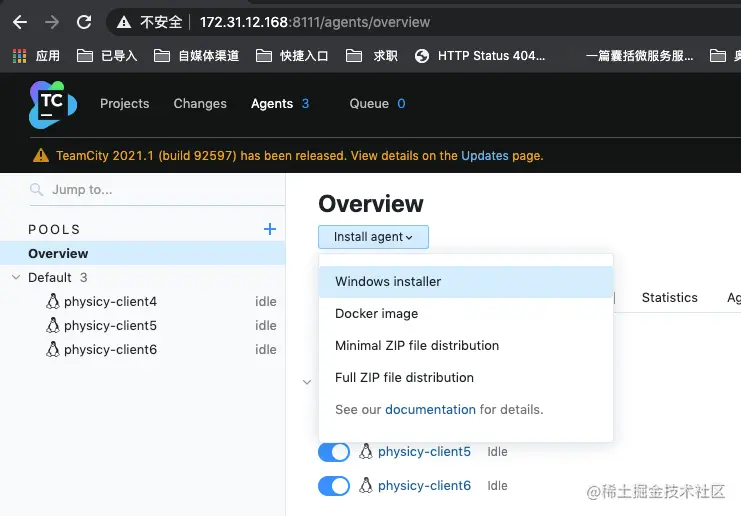Open the 自媒体渠道 bookmarks folder

tap(197, 56)
